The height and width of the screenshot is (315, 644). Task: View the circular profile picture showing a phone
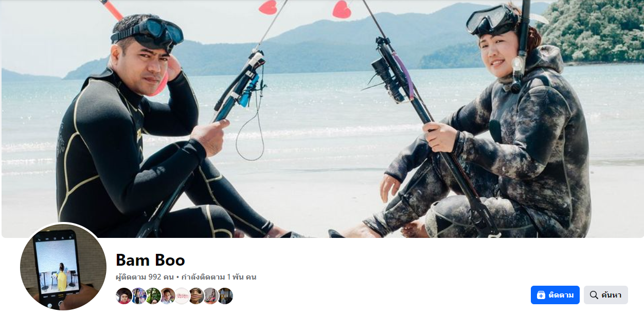pyautogui.click(x=63, y=267)
